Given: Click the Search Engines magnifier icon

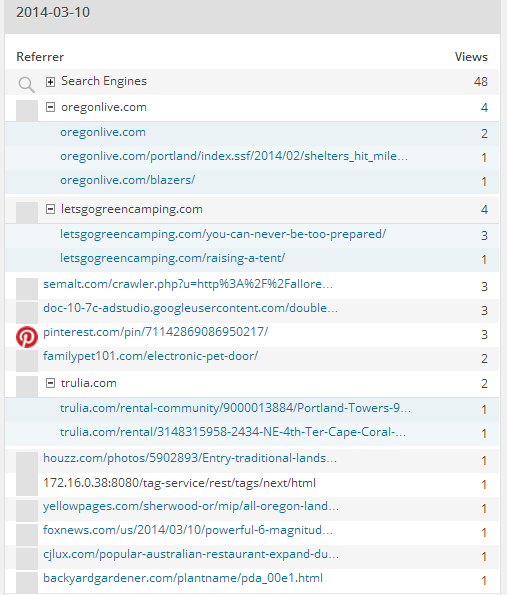Looking at the screenshot, I should pos(27,85).
